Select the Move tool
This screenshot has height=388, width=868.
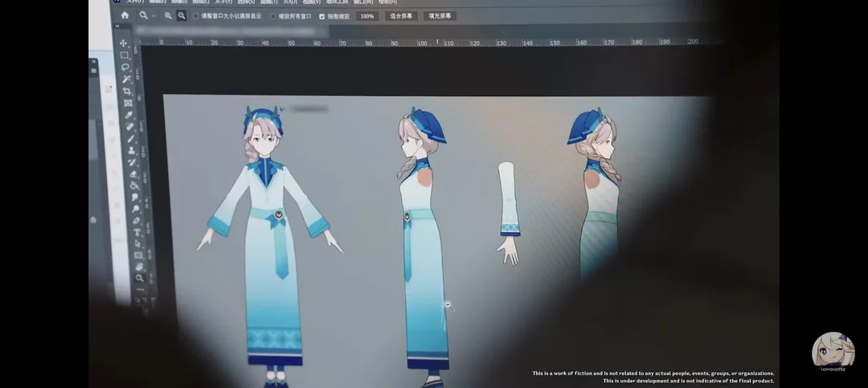[x=124, y=43]
